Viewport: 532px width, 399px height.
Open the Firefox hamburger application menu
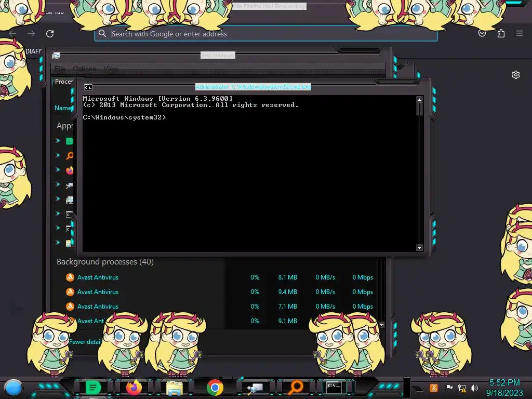click(520, 33)
